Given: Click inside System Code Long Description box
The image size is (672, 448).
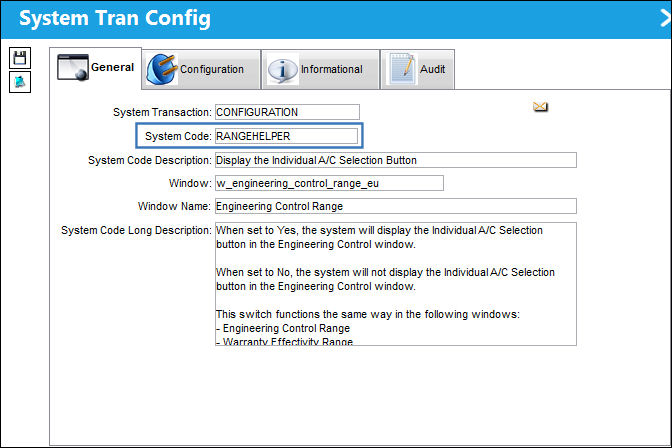Looking at the screenshot, I should 396,284.
